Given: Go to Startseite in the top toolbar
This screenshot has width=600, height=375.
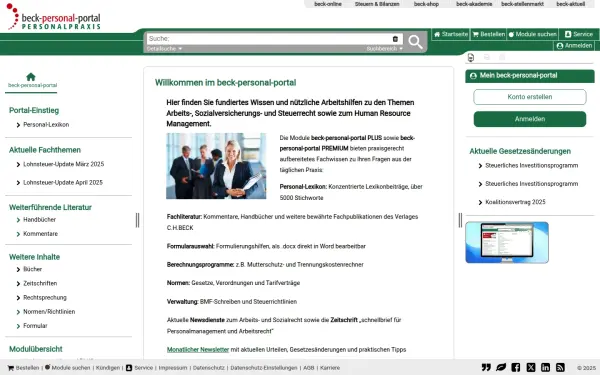Looking at the screenshot, I should 451,34.
